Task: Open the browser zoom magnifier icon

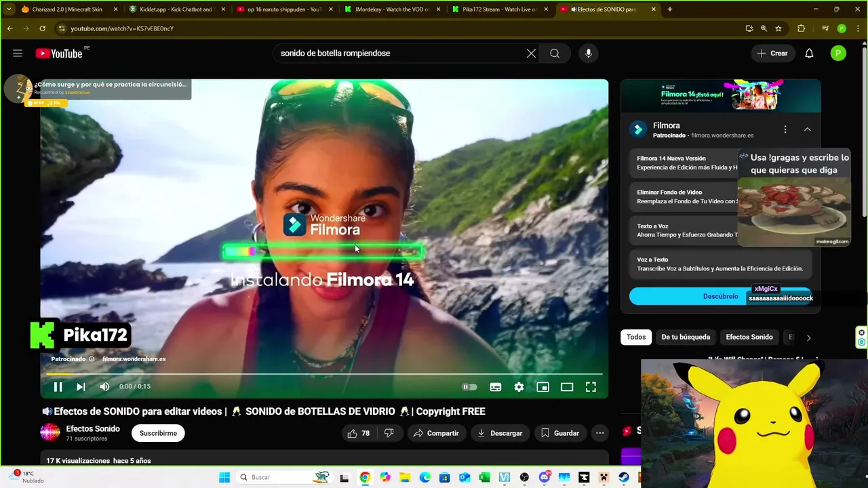Action: point(764,28)
